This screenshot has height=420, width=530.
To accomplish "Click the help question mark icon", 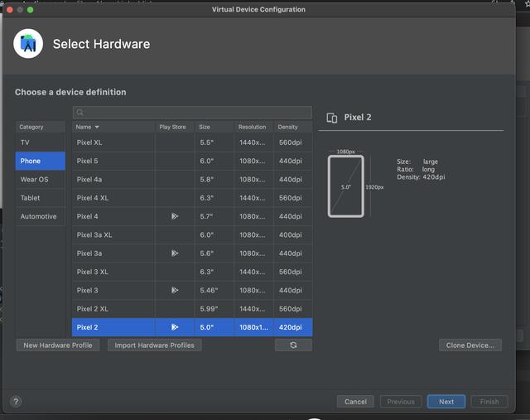I will (15, 401).
